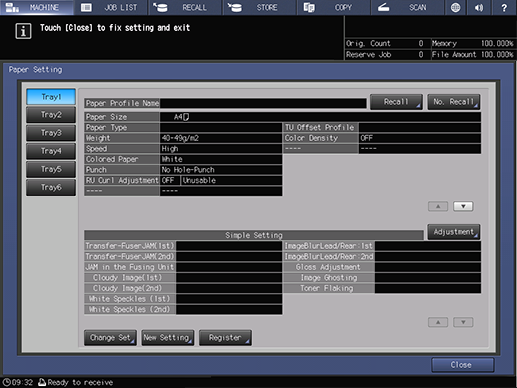Click the White Speckles (2nd) row
This screenshot has height=388, width=517.
click(183, 310)
